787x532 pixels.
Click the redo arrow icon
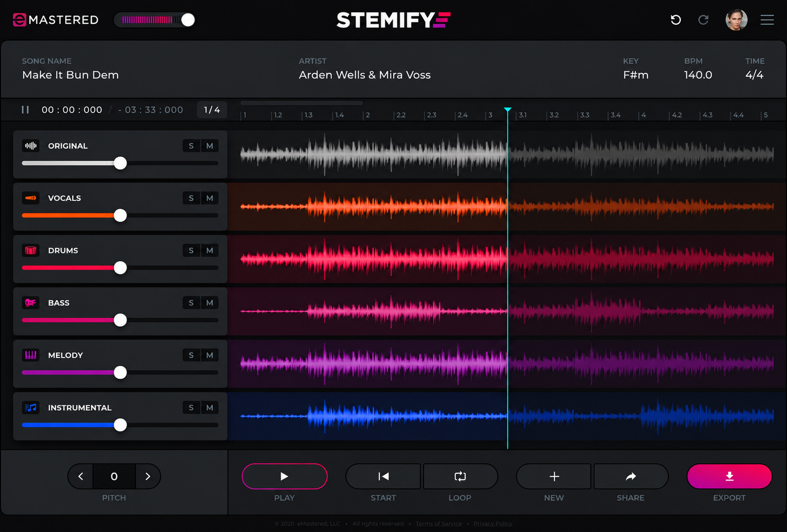[703, 20]
